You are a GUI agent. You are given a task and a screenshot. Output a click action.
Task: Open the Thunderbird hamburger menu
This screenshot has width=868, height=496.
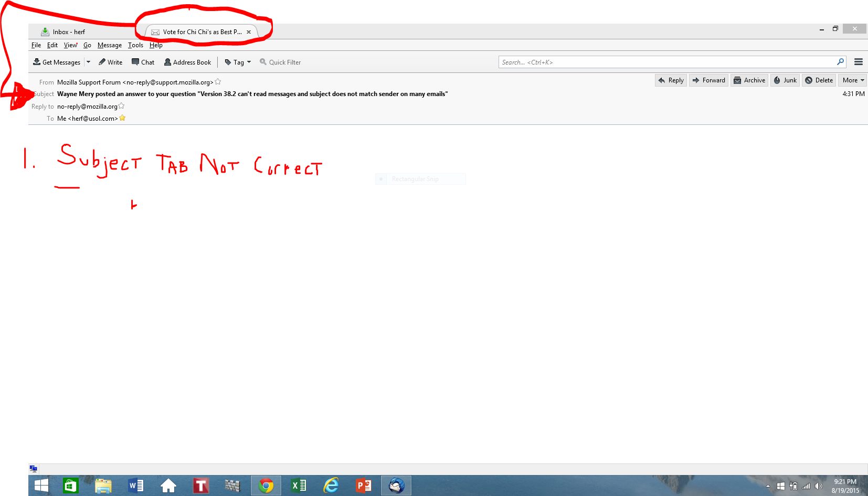(x=859, y=62)
